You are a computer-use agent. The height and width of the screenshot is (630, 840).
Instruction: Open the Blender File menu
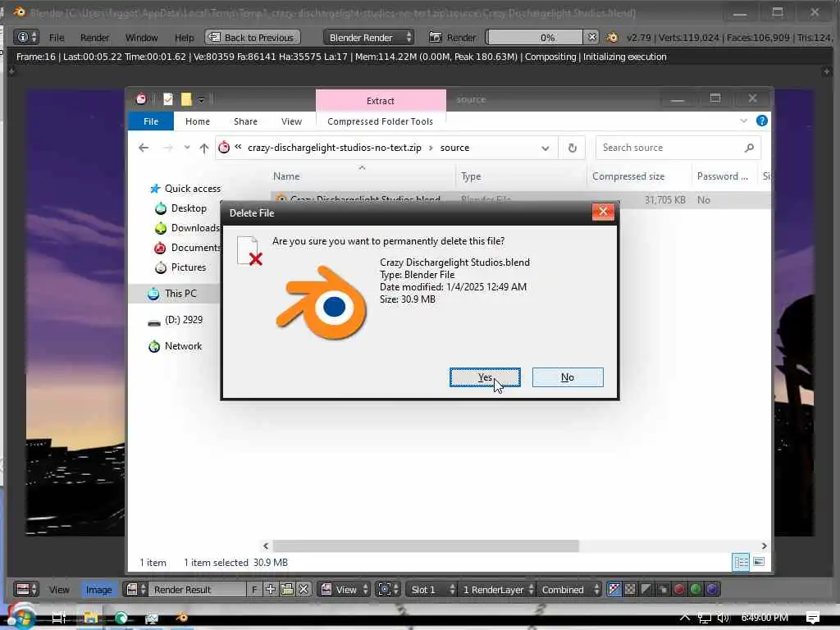click(57, 38)
